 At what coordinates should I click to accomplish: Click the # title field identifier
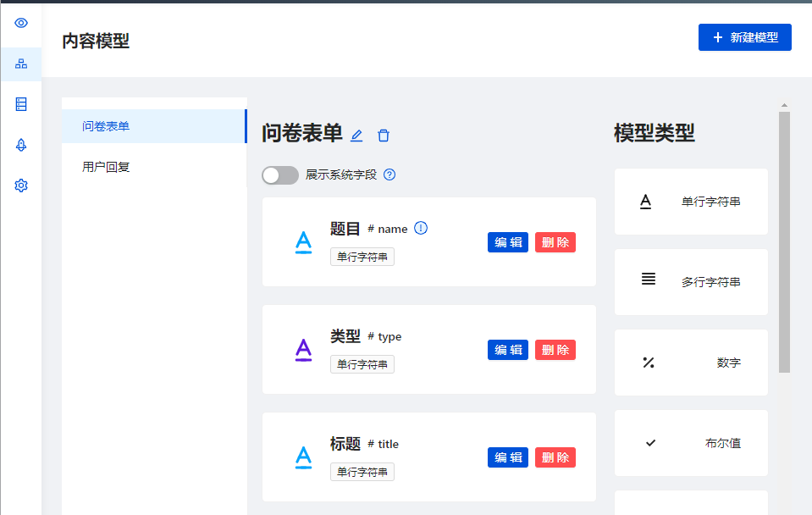383,444
